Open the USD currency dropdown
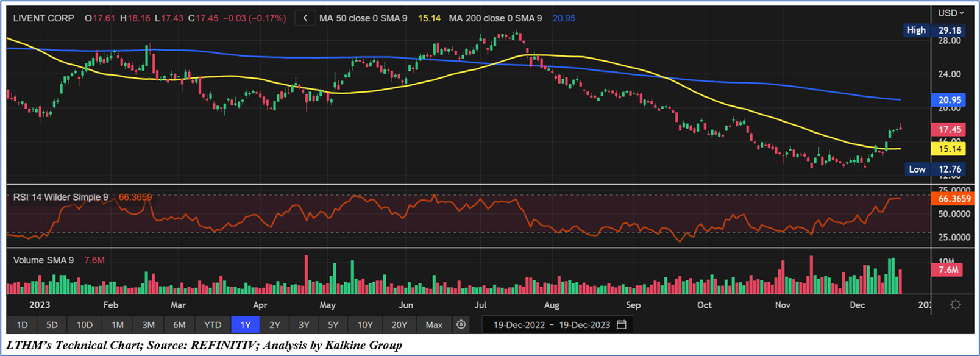980x356 pixels. pos(951,13)
